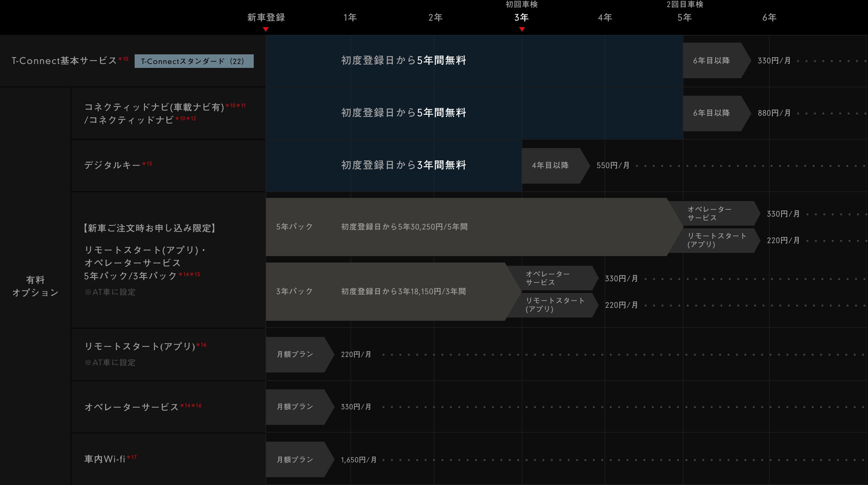Click the 車内Wi-fi row label
Image resolution: width=868 pixels, height=485 pixels.
click(x=110, y=459)
